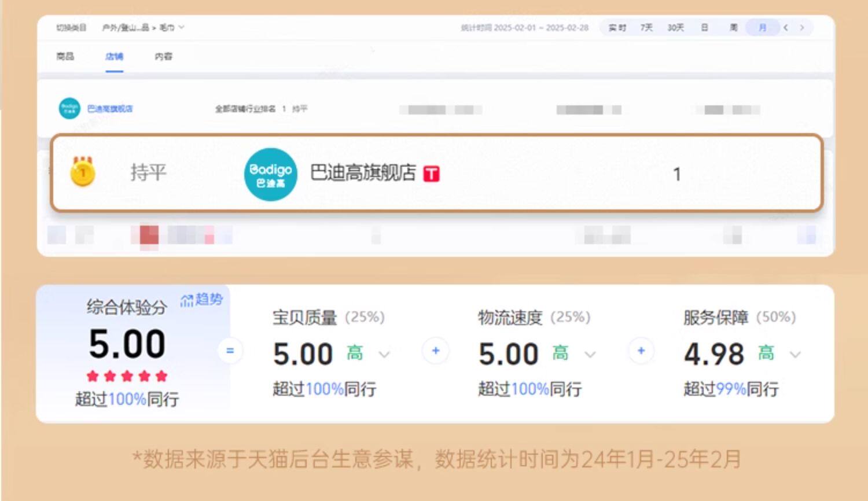Open the 趋势 trend link

pos(208,299)
